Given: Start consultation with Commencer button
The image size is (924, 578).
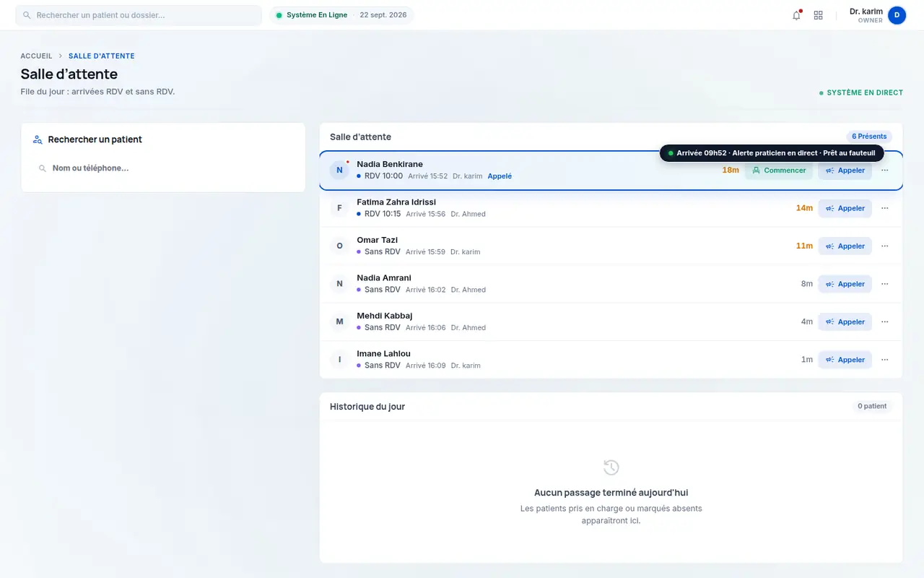Looking at the screenshot, I should (x=779, y=171).
